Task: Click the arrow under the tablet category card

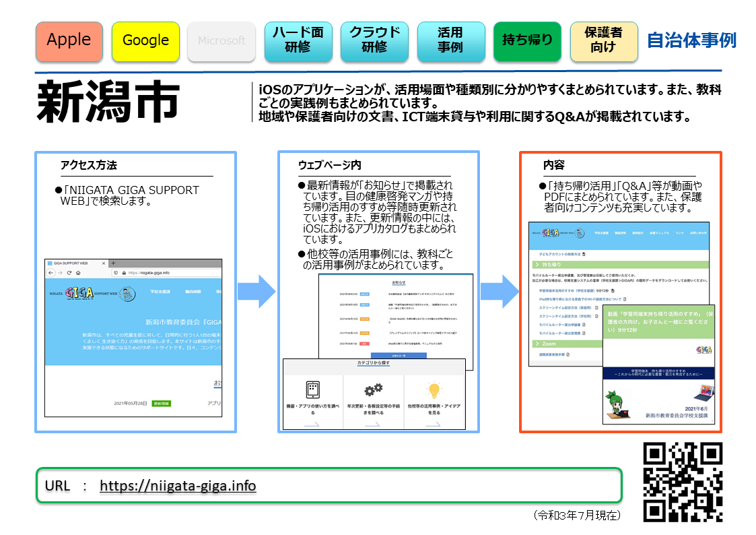Action: (312, 424)
